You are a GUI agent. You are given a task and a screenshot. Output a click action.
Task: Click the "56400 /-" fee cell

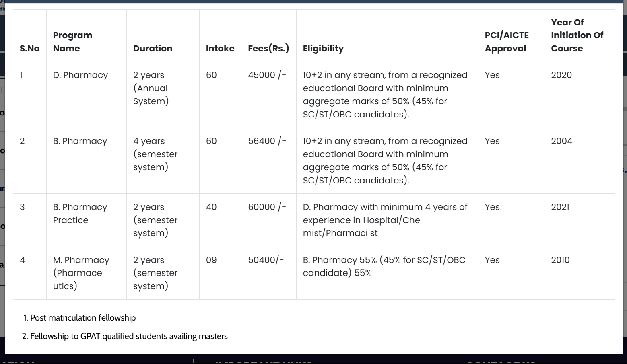(x=267, y=141)
